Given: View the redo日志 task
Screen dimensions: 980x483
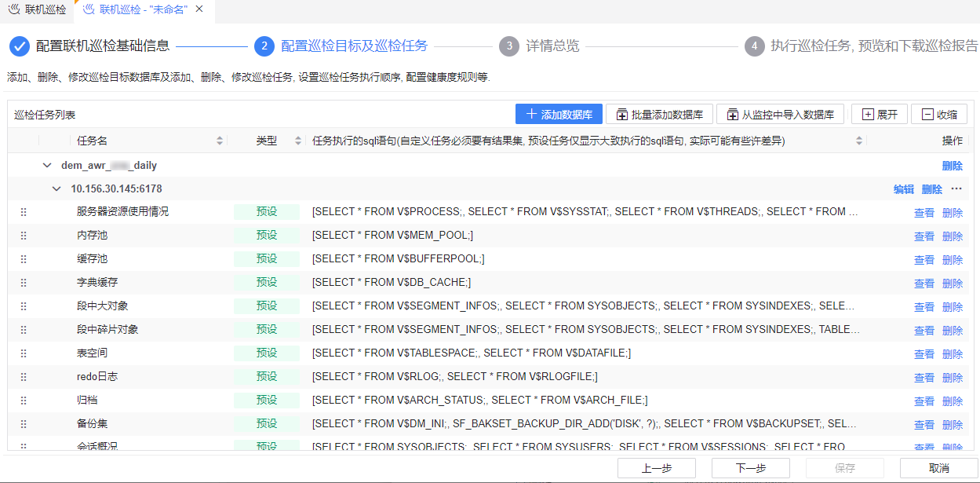Looking at the screenshot, I should (x=924, y=378).
